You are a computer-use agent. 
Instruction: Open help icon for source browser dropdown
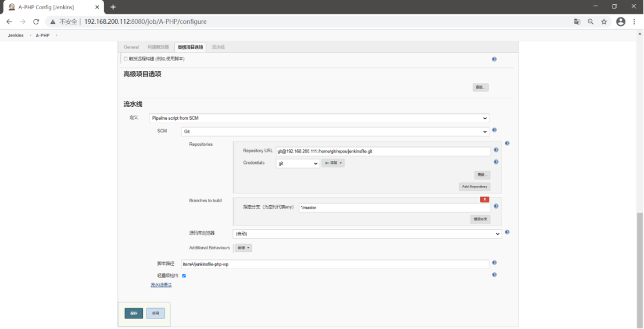click(x=507, y=232)
